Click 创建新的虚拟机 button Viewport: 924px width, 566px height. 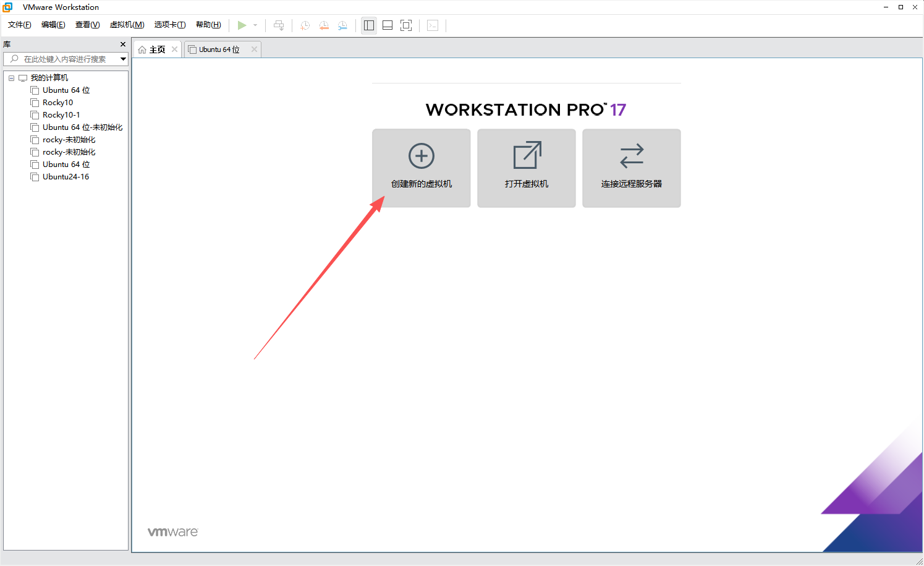[x=422, y=168]
